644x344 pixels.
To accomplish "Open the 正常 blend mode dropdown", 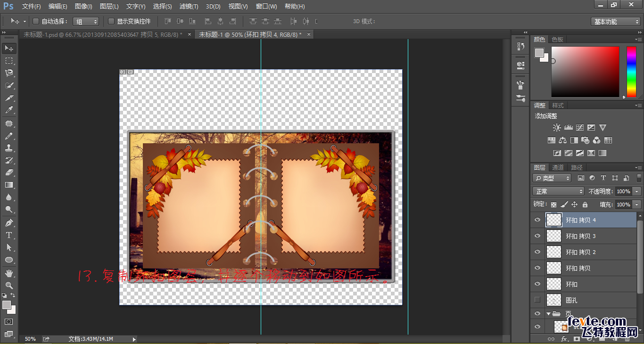I will [559, 191].
